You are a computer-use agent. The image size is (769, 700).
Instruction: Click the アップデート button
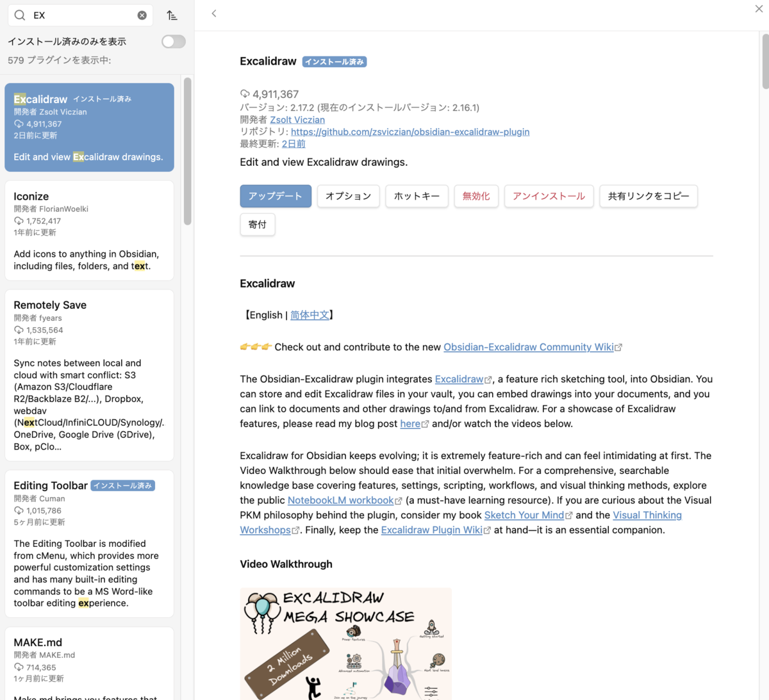point(276,196)
